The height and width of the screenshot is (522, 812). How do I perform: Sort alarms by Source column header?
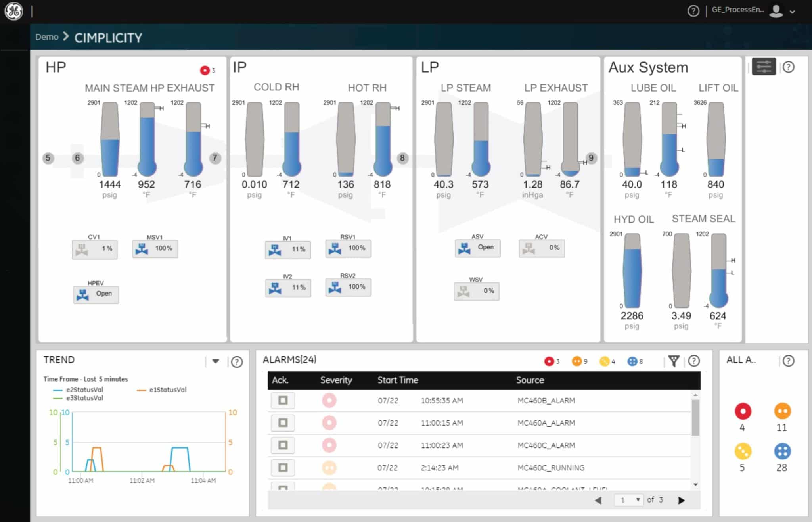point(530,380)
